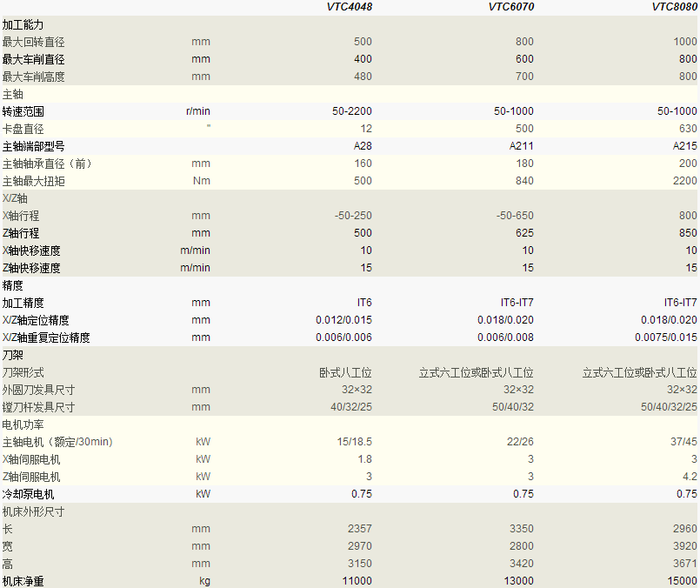The image size is (700, 588).
Task: Click the 22/26 spindle motor value
Action: (520, 442)
